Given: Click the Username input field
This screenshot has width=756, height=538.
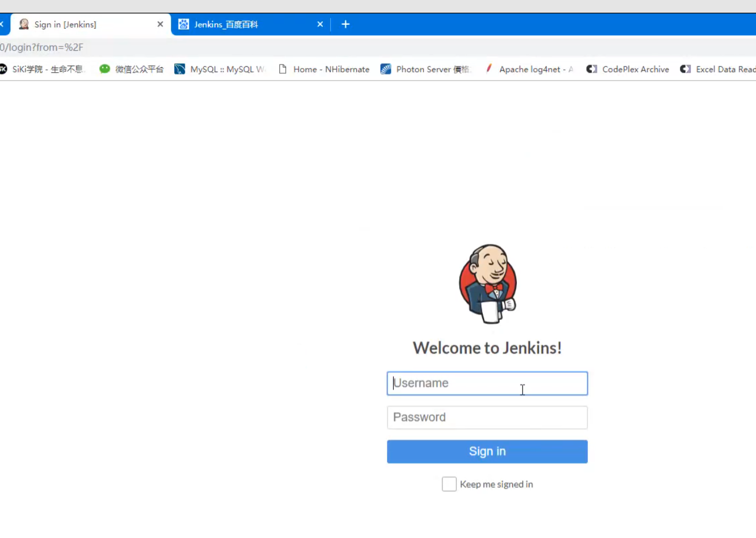Looking at the screenshot, I should (x=487, y=383).
